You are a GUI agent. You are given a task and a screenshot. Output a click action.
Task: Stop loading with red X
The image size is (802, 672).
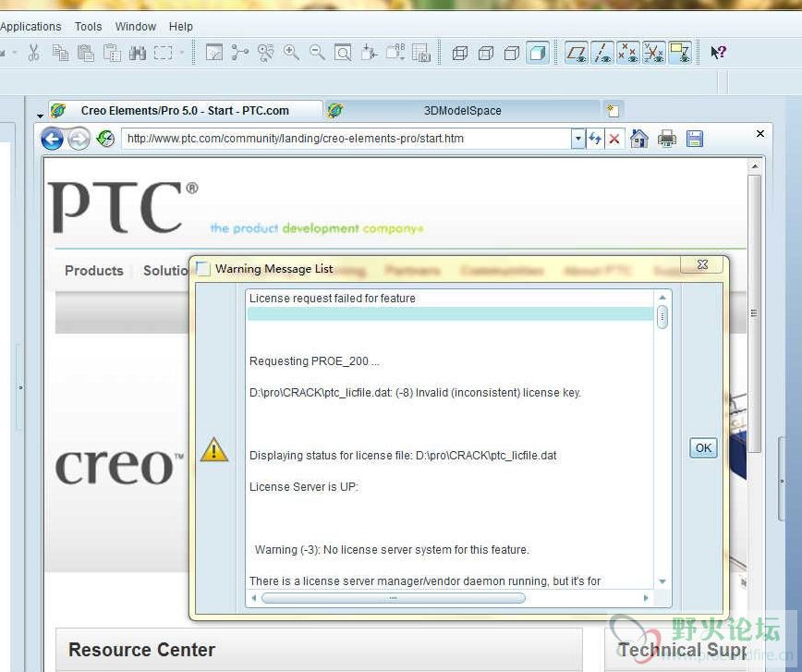[x=614, y=139]
